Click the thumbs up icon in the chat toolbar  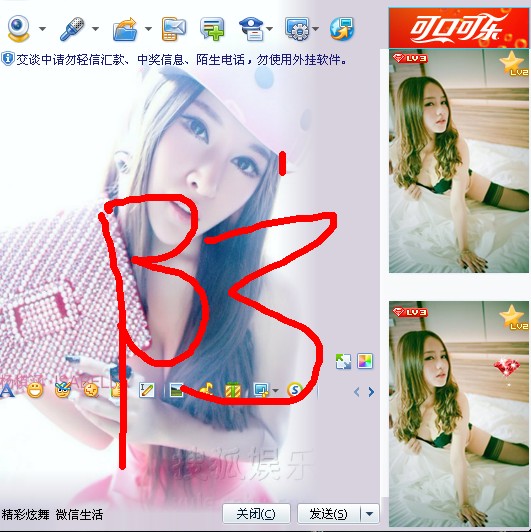[x=116, y=390]
